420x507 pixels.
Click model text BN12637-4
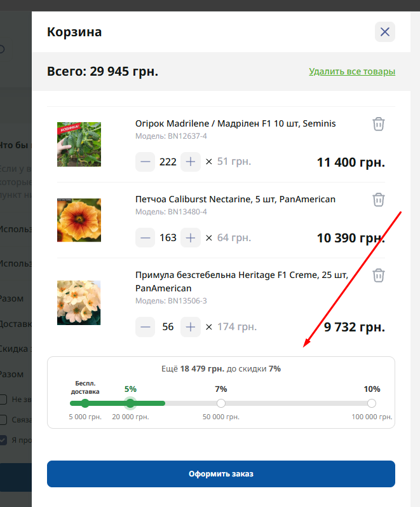[x=187, y=136]
